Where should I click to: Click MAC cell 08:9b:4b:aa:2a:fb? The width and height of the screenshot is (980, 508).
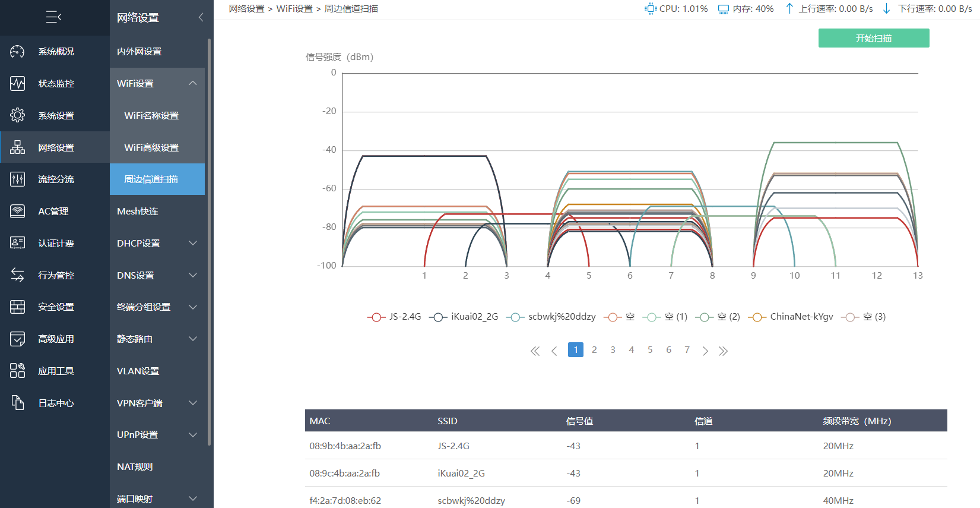[345, 446]
